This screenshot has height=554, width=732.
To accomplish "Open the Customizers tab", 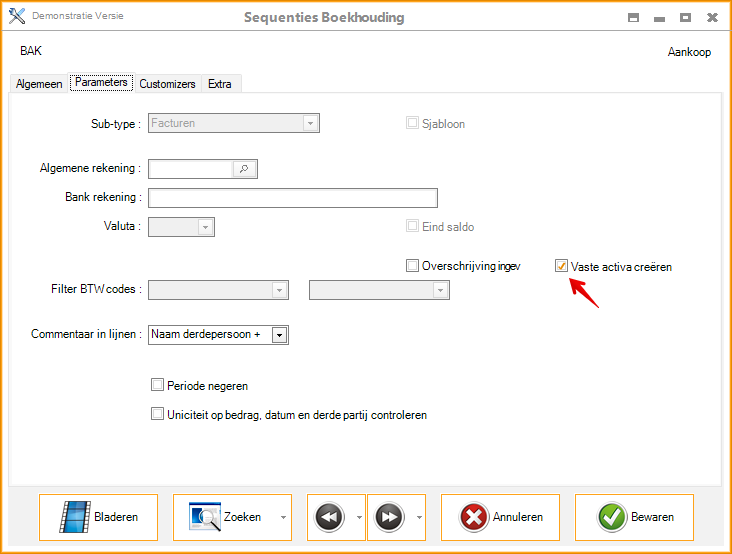I will 167,84.
